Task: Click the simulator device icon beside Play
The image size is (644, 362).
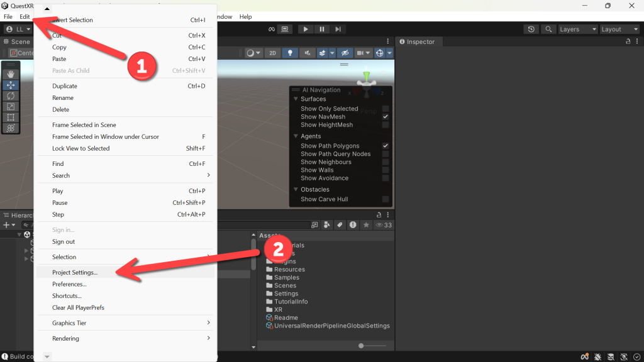Action: 285,29
